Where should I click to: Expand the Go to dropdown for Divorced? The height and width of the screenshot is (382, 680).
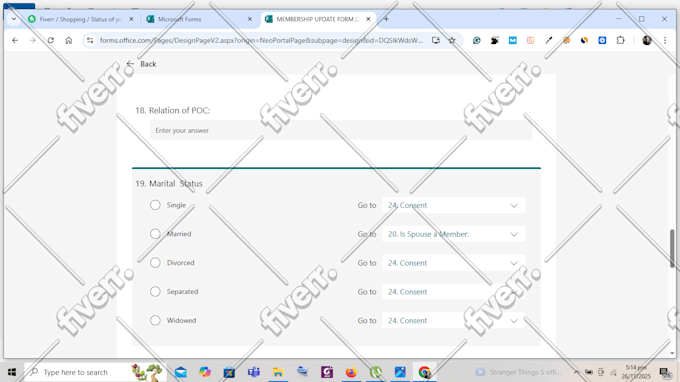[453, 263]
